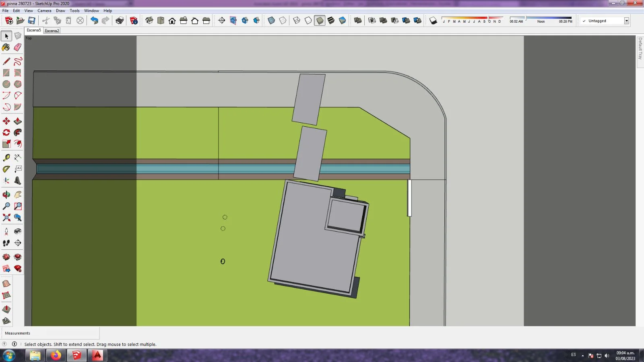Click the Save button in toolbar
Image resolution: width=644 pixels, height=362 pixels.
click(31, 21)
